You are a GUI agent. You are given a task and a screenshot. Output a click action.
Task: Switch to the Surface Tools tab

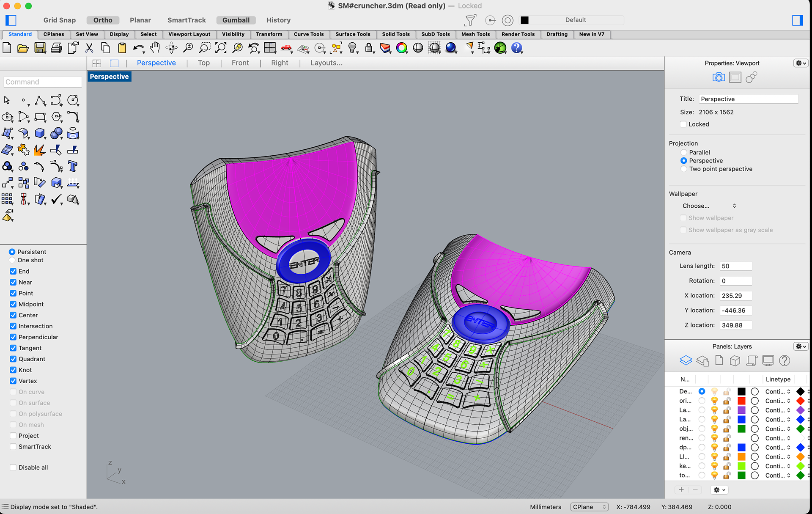pyautogui.click(x=352, y=34)
